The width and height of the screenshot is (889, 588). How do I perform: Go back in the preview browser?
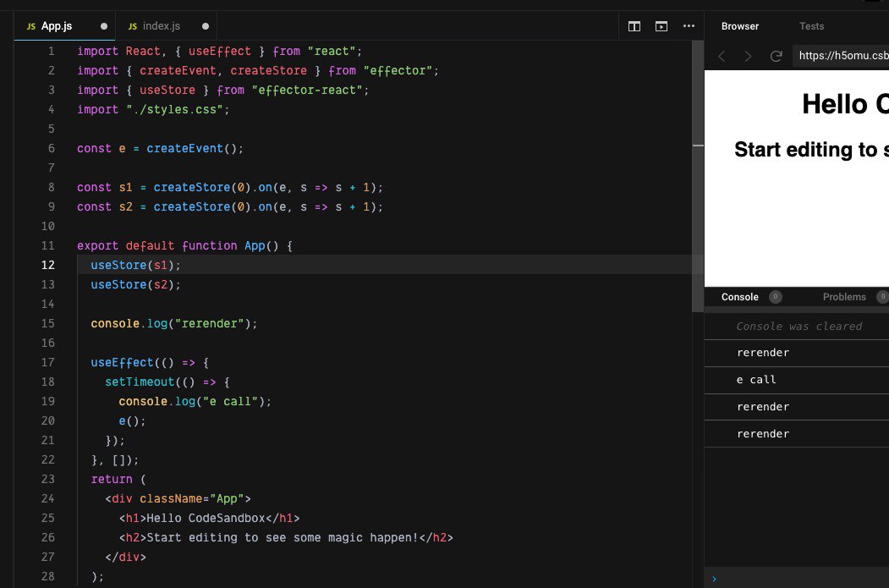click(x=722, y=56)
